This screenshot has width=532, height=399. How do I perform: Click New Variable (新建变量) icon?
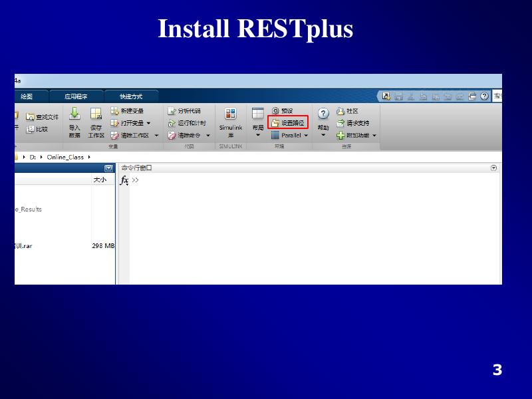[114, 110]
